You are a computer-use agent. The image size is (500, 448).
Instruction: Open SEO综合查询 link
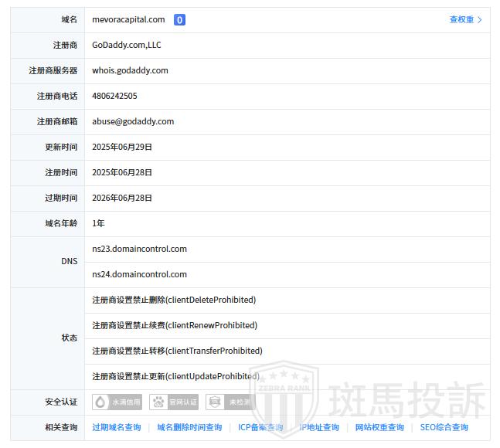[444, 427]
